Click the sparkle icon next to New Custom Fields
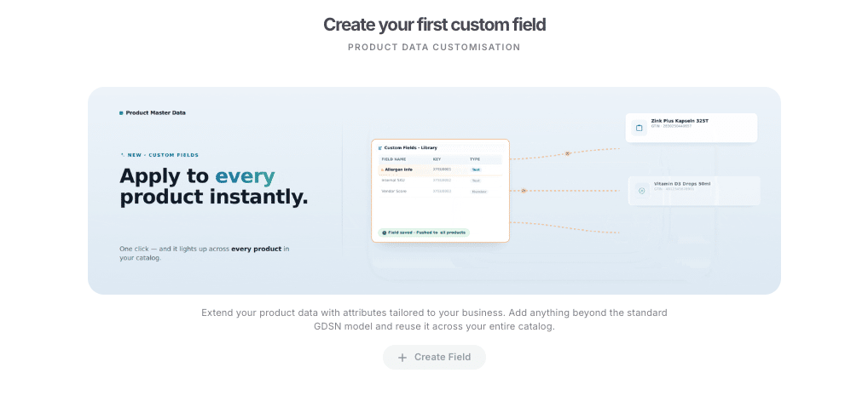 (x=122, y=155)
